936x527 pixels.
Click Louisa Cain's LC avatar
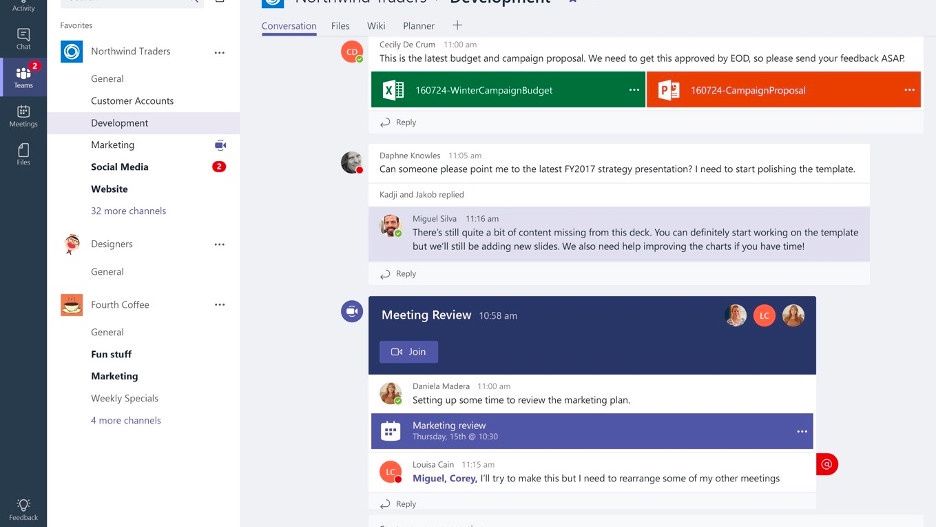[x=391, y=471]
